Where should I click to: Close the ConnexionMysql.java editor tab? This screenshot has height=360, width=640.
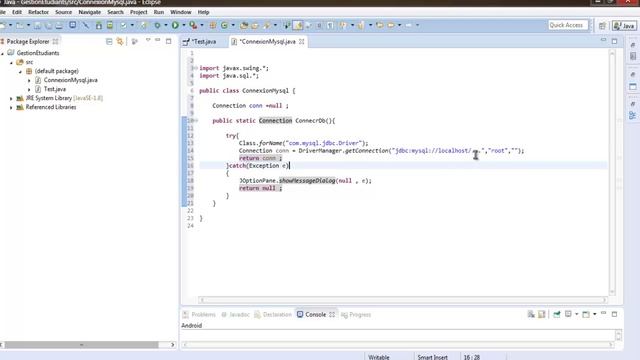click(x=302, y=42)
